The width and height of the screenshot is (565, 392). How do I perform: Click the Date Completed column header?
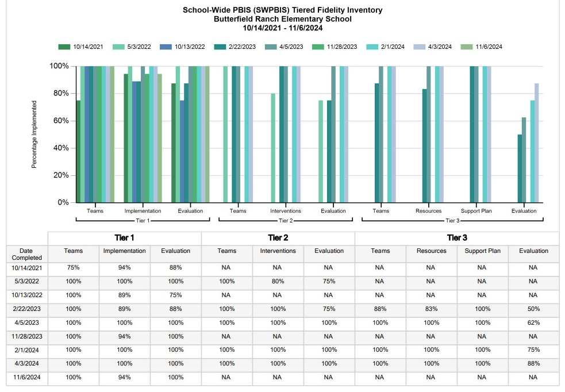(x=26, y=255)
